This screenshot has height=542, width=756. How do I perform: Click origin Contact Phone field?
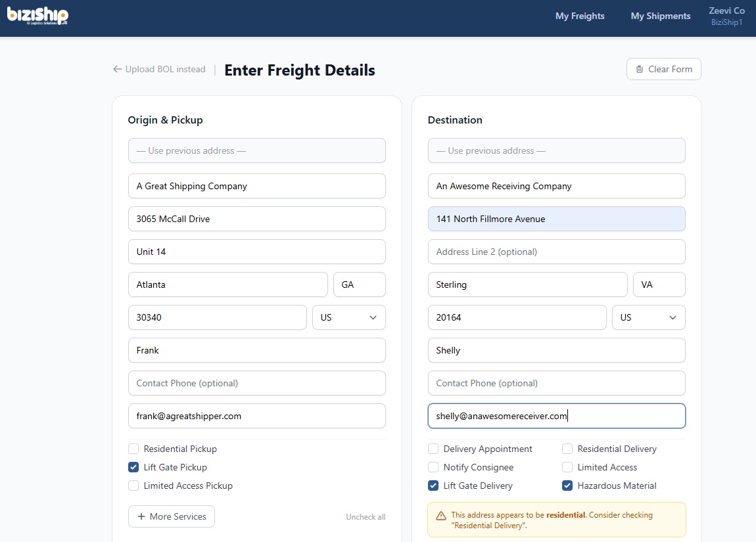(257, 383)
